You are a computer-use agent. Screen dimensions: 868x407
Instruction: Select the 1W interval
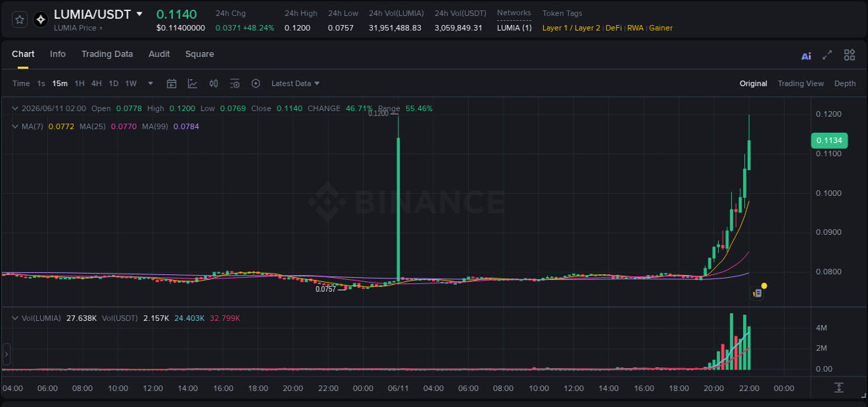click(x=131, y=83)
